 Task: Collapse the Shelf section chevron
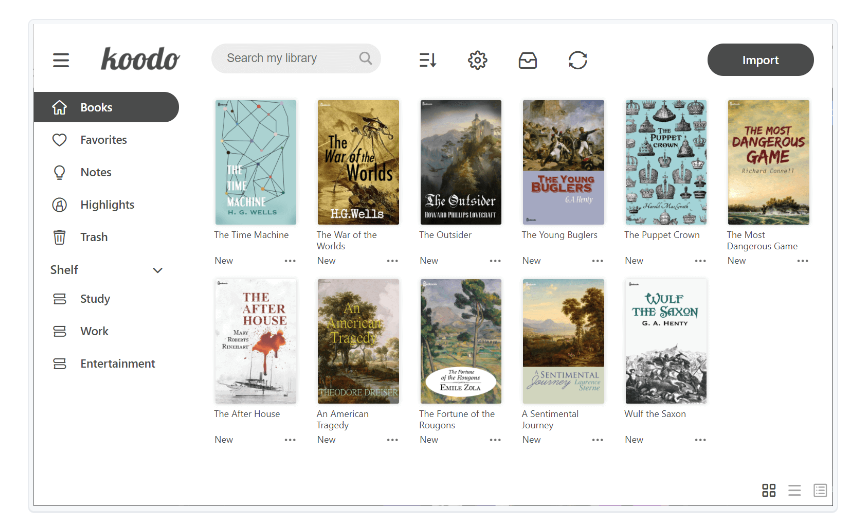point(157,270)
